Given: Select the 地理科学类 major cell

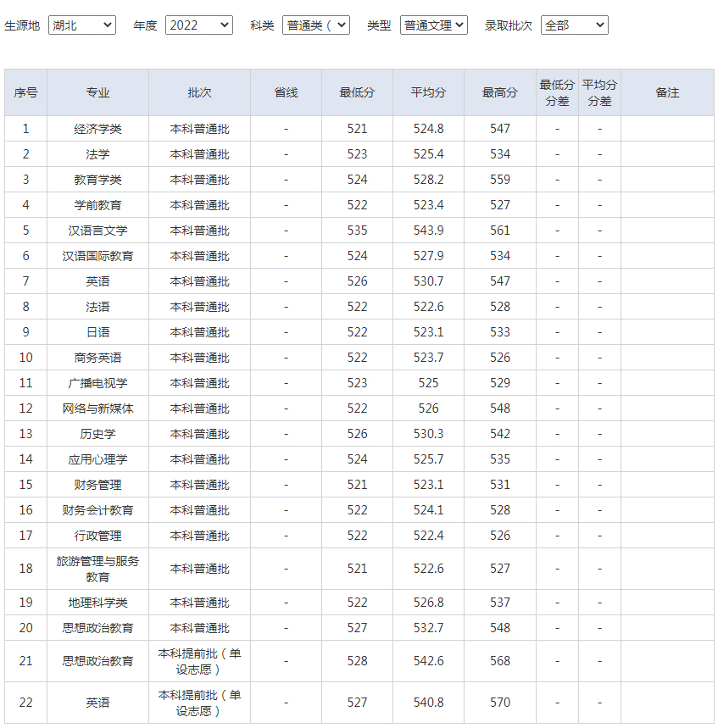Looking at the screenshot, I should click(97, 603).
